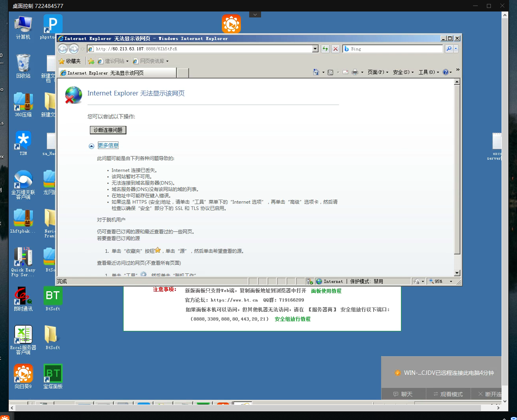Click the 聊天 chat button

click(403, 394)
